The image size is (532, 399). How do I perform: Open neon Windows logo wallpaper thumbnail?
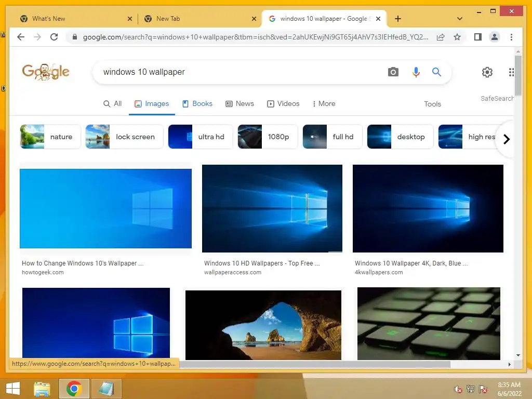(96, 324)
